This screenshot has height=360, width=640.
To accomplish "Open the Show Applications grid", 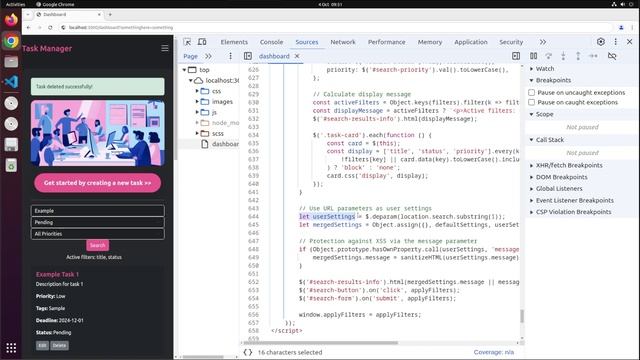I will pyautogui.click(x=11, y=348).
